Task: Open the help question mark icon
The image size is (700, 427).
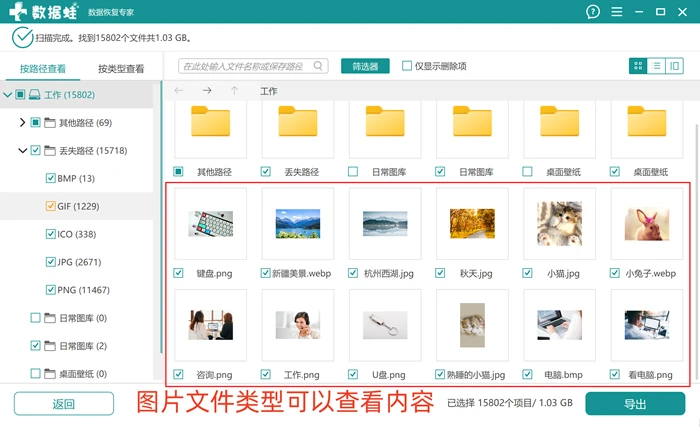Action: pos(593,12)
